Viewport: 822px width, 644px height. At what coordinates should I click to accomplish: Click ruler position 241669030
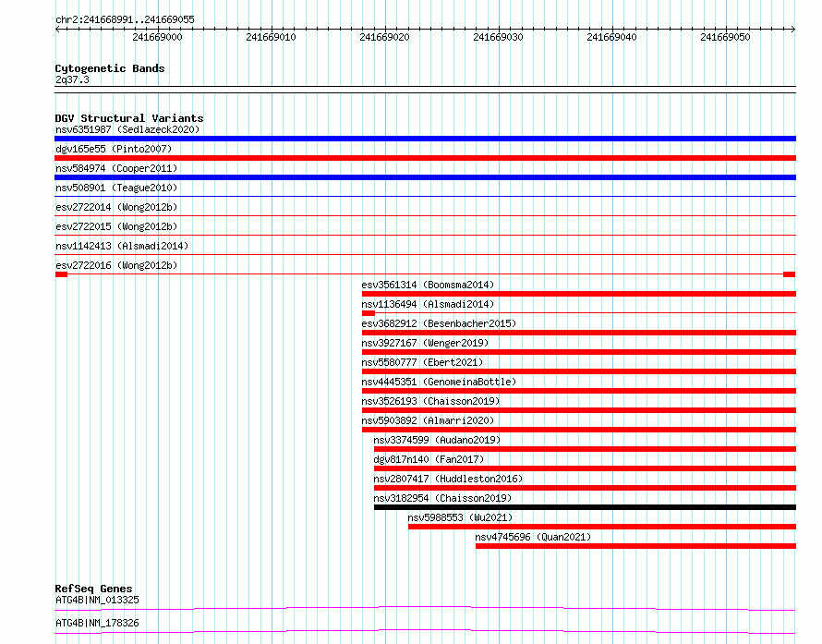[498, 37]
